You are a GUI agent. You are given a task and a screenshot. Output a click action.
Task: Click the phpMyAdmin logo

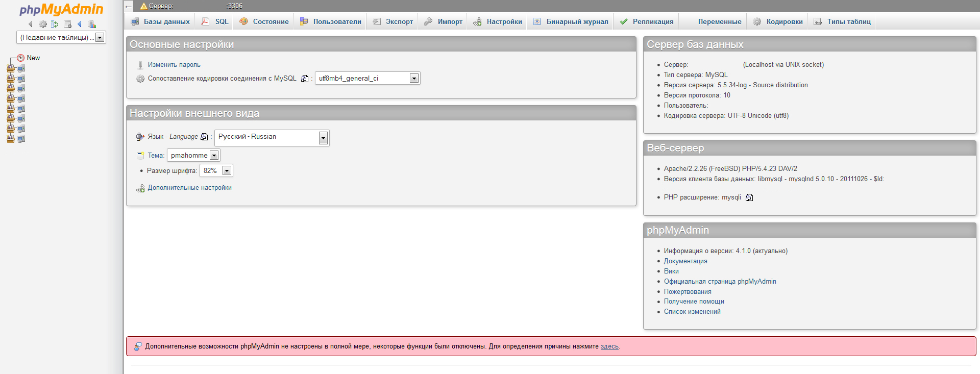(x=61, y=10)
